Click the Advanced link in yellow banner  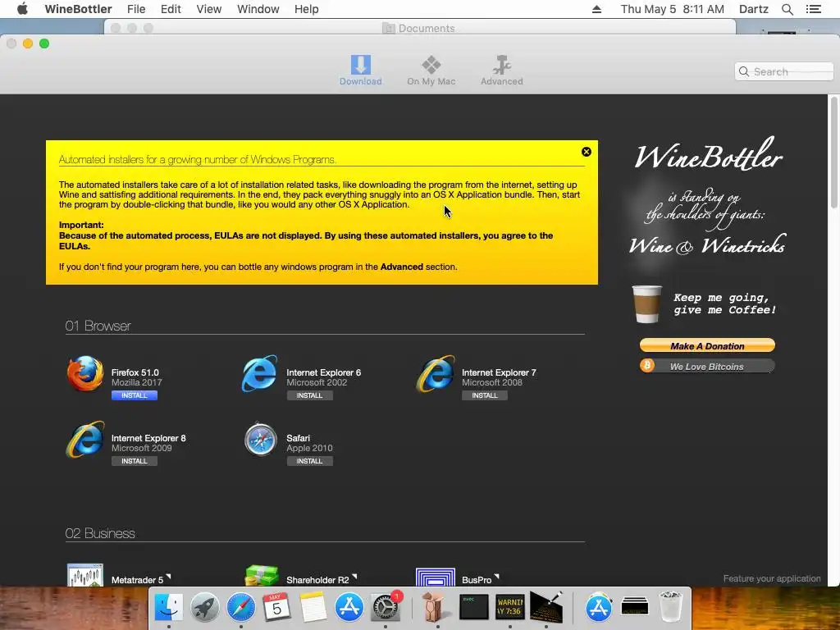point(402,267)
